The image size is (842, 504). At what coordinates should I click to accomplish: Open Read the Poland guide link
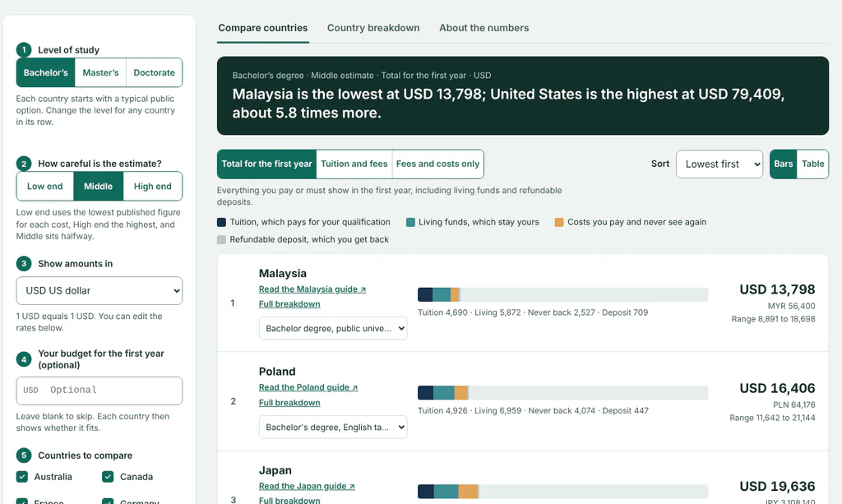pos(308,387)
